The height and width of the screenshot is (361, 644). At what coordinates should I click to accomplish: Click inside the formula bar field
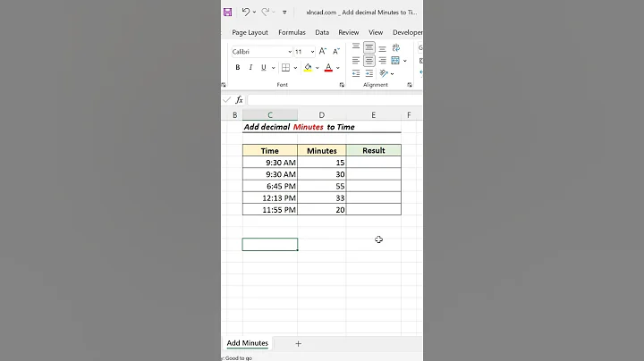[335, 100]
